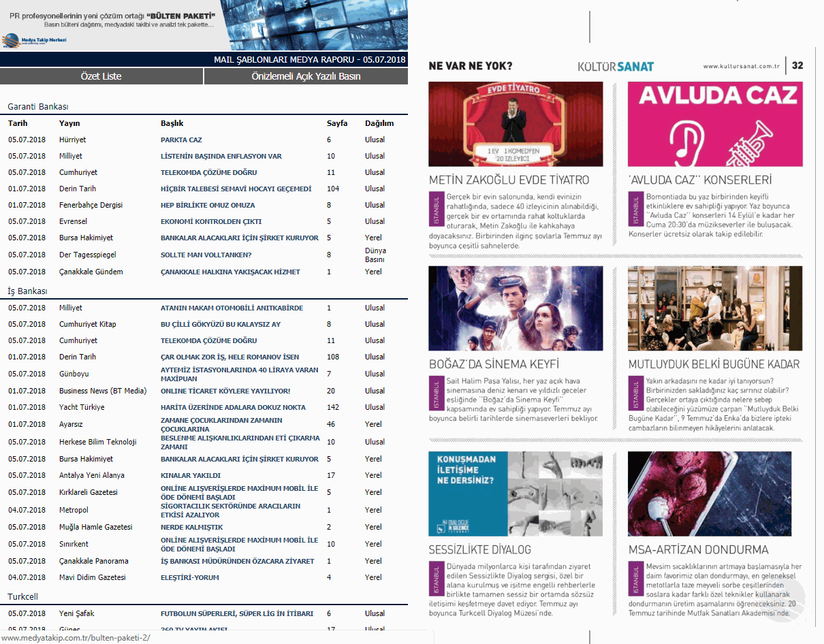Click the Başlık column header
The width and height of the screenshot is (824, 644).
[x=172, y=123]
